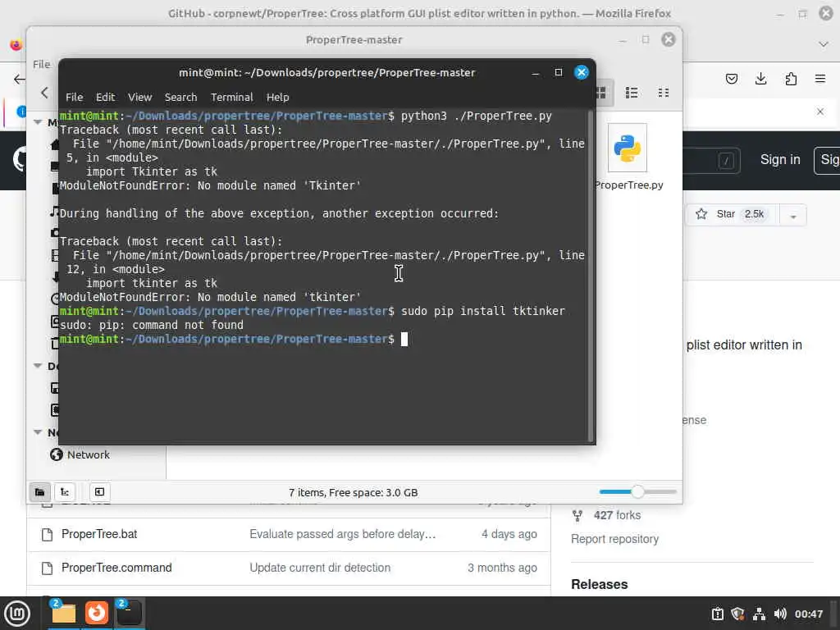Select the ProperTree.py Python file icon
The height and width of the screenshot is (630, 840).
click(x=628, y=148)
